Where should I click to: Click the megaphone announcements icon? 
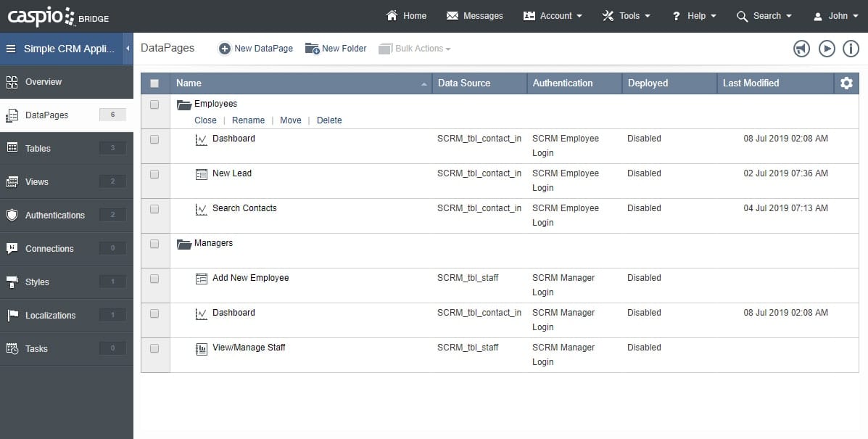pos(801,49)
